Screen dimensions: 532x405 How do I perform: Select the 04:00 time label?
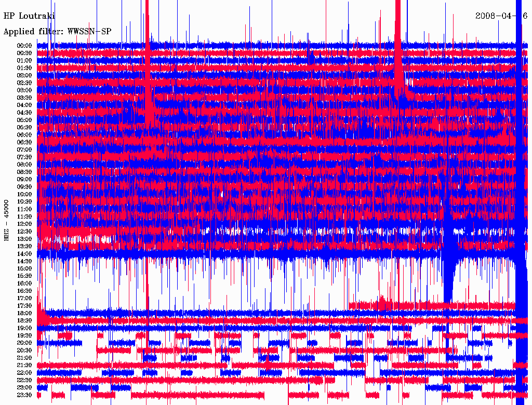click(x=24, y=105)
